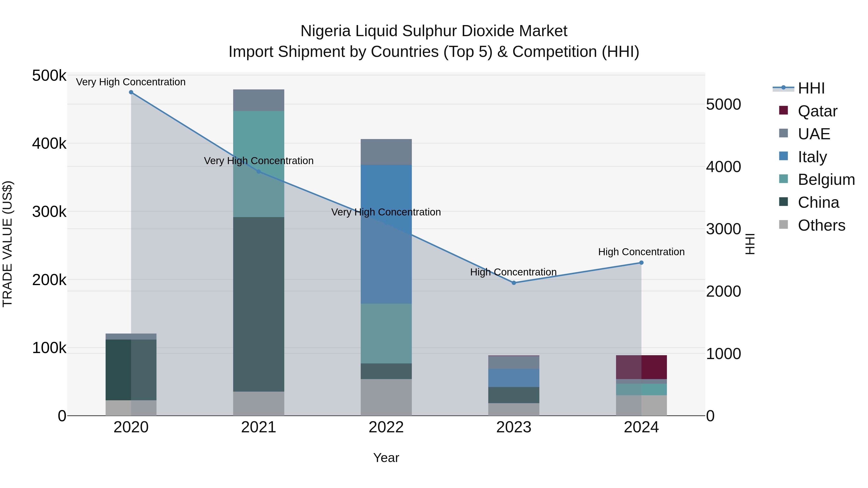Click the HHI marker for 2021
Screen dimensions: 868x488
pyautogui.click(x=259, y=171)
